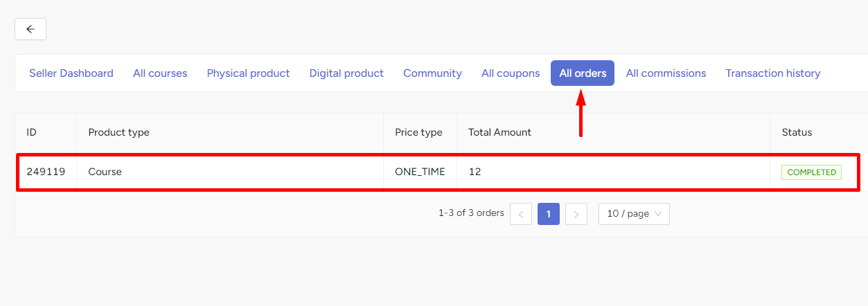Go to previous page chevron
This screenshot has height=306, width=868.
pyautogui.click(x=521, y=214)
